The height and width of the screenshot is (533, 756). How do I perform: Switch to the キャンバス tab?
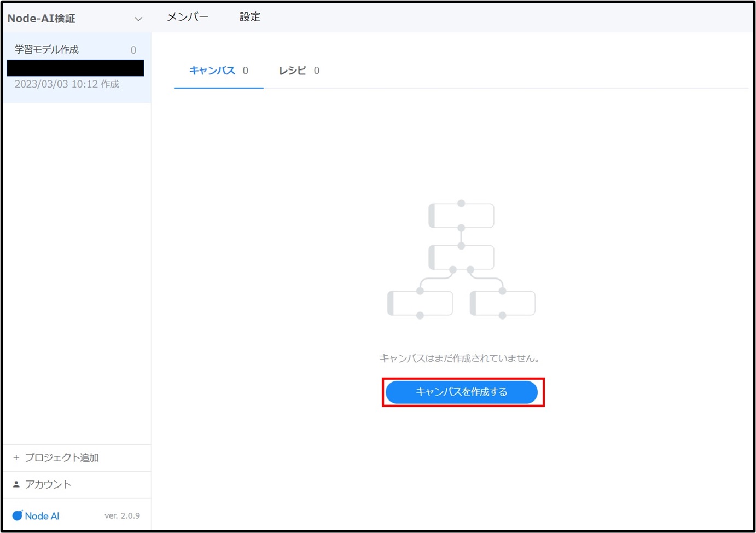[212, 70]
